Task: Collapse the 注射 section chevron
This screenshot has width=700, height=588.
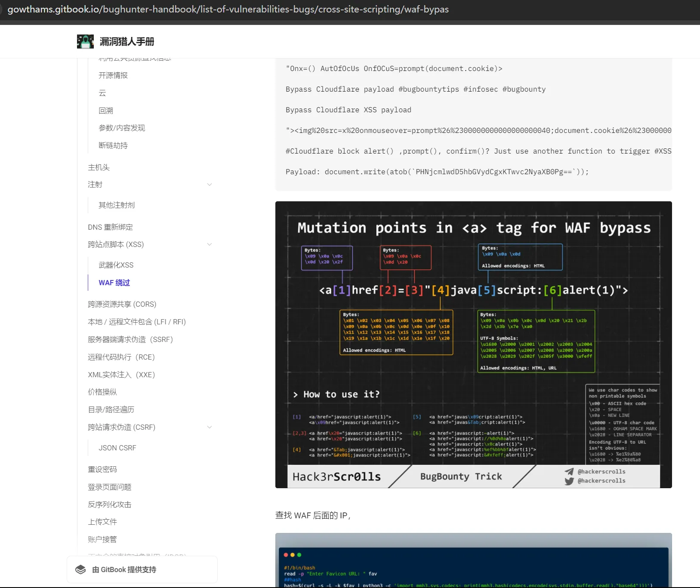Action: 210,185
